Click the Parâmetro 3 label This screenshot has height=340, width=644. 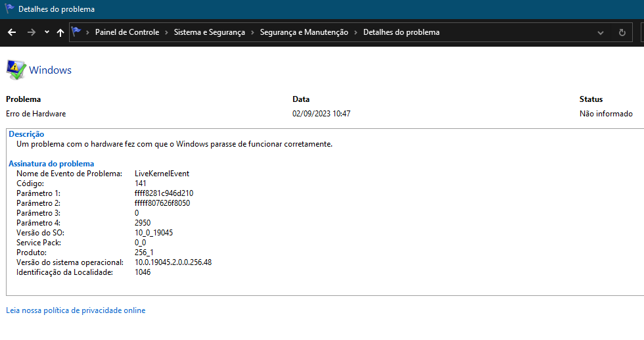pyautogui.click(x=38, y=213)
